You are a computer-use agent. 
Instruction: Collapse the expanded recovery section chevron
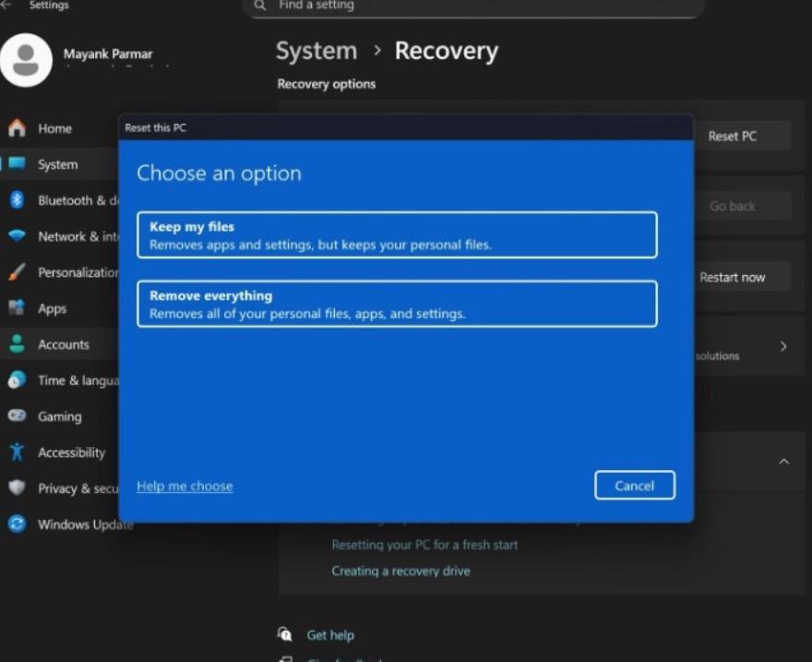(x=783, y=462)
